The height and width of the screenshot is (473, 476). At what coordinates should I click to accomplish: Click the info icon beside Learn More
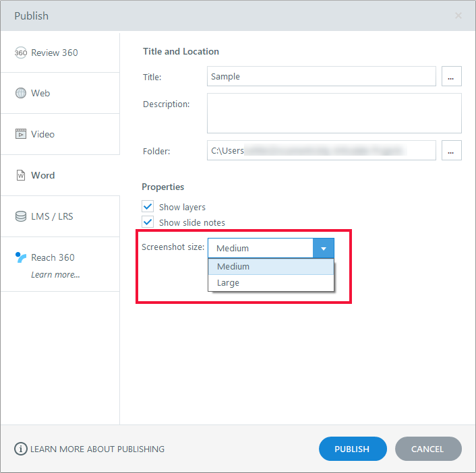click(x=21, y=449)
